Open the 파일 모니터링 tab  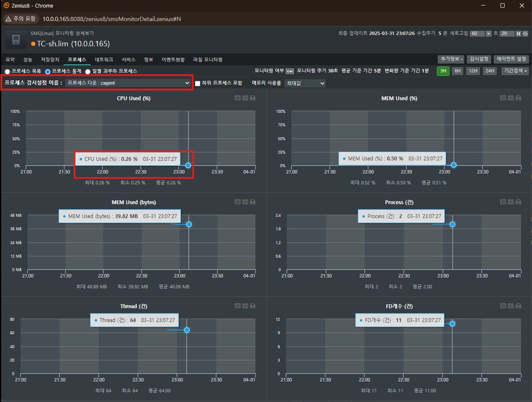pos(207,60)
